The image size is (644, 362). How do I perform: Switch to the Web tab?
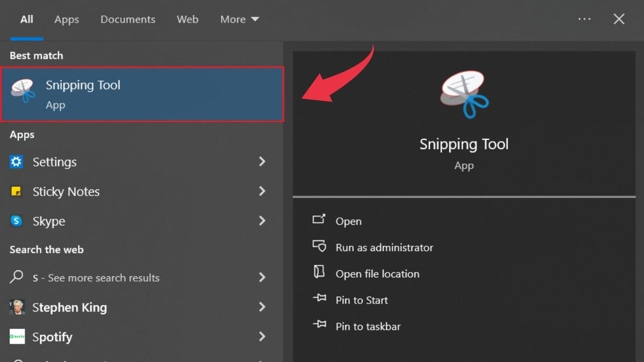pyautogui.click(x=187, y=19)
